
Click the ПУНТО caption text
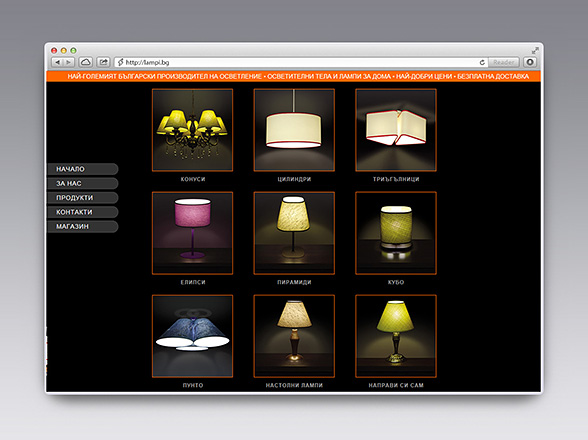[193, 385]
